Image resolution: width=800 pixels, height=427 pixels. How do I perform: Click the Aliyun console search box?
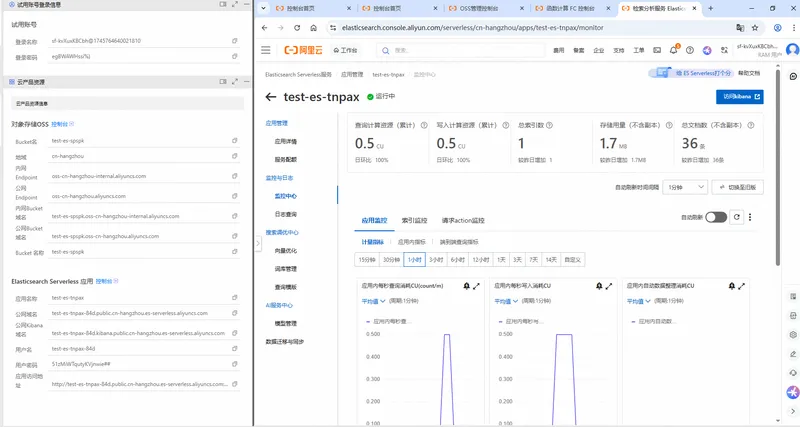[461, 50]
